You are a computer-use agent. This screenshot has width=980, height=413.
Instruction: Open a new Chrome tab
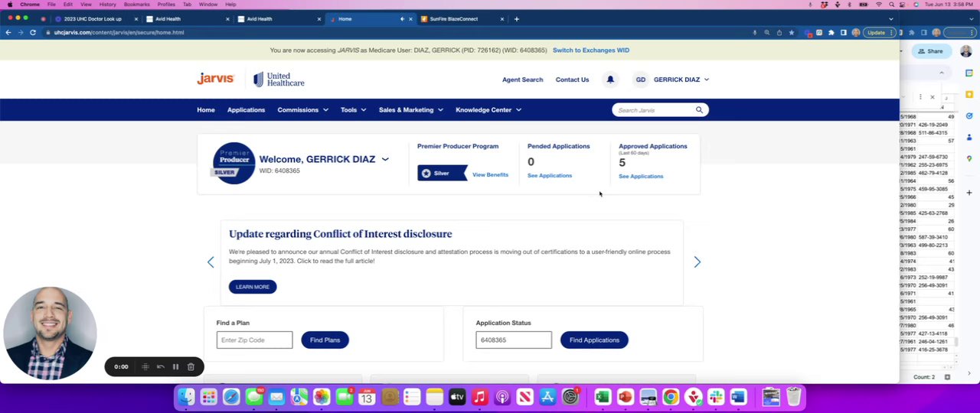tap(516, 18)
